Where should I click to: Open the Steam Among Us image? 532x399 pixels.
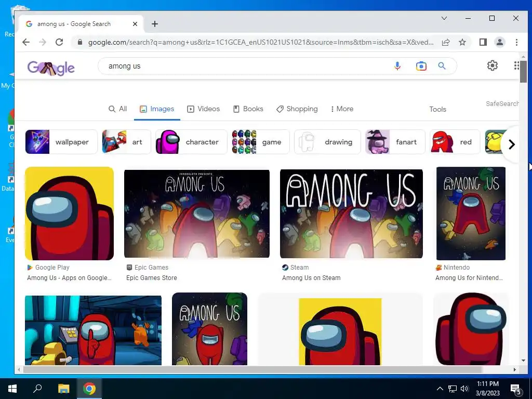coord(351,214)
